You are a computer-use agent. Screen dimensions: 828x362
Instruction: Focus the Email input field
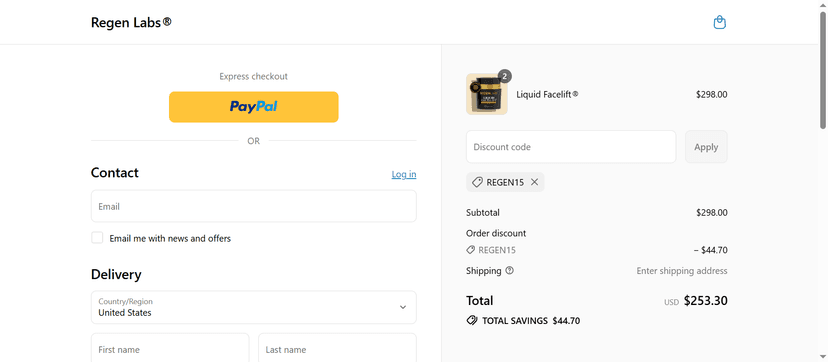pyautogui.click(x=253, y=206)
